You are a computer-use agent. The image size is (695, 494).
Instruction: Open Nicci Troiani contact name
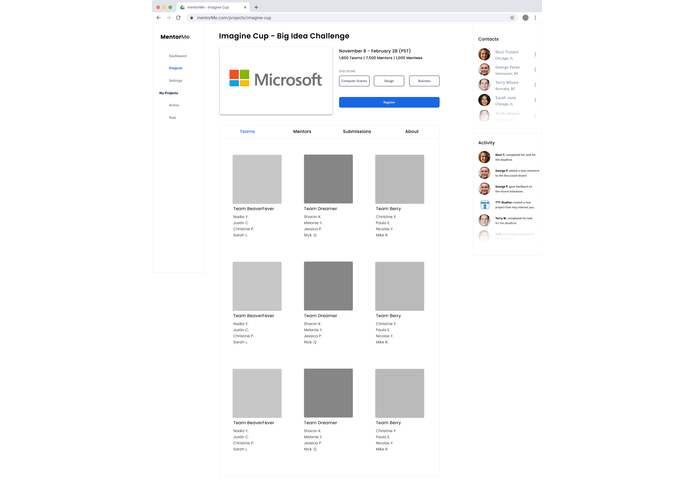(x=507, y=52)
